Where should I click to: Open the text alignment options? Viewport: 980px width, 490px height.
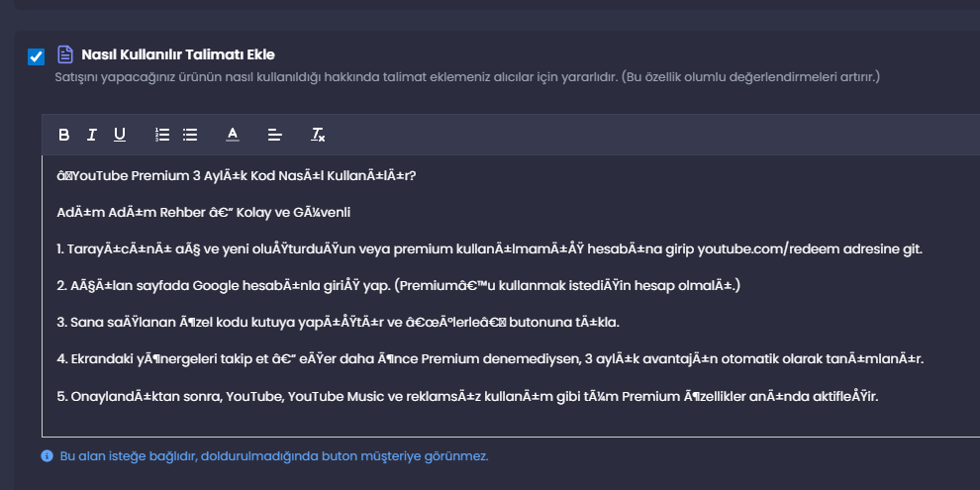(275, 135)
